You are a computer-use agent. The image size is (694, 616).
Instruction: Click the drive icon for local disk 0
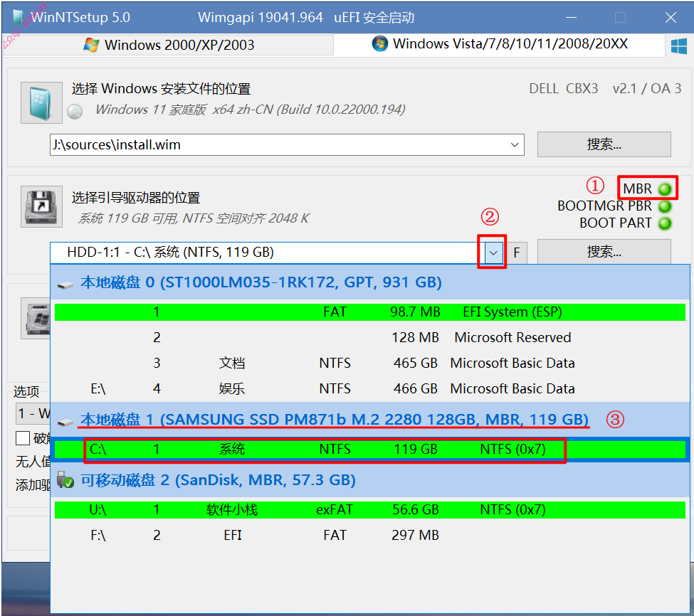(65, 285)
